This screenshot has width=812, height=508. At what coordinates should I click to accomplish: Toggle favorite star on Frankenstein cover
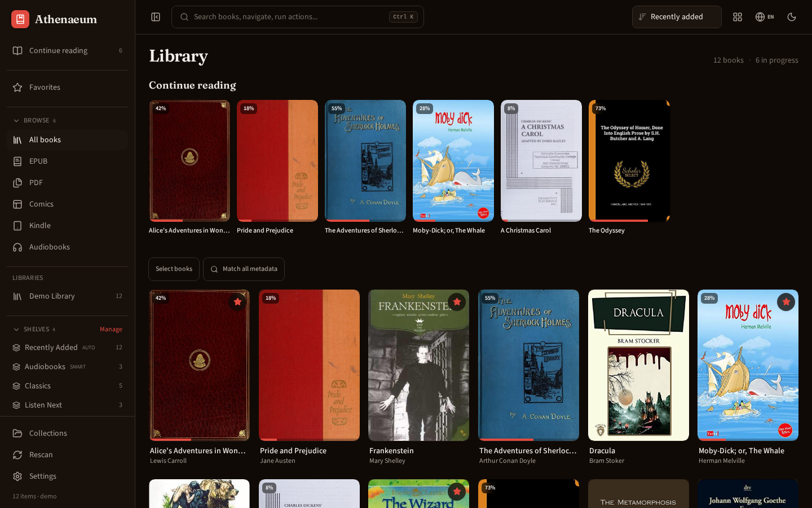tap(457, 302)
